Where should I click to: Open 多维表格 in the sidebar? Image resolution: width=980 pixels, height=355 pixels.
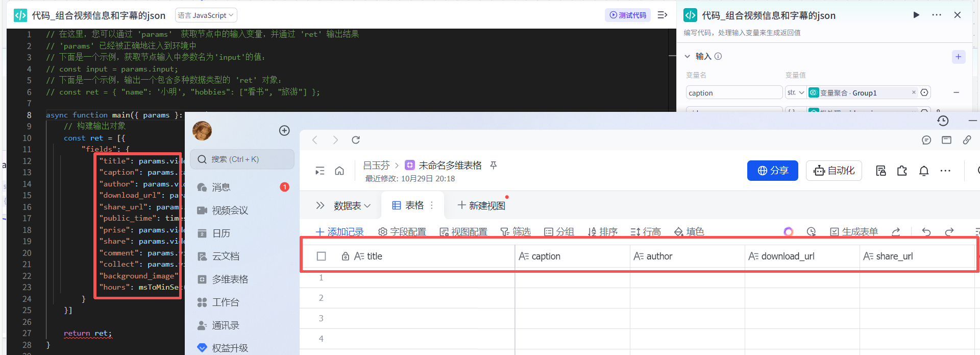pos(230,279)
